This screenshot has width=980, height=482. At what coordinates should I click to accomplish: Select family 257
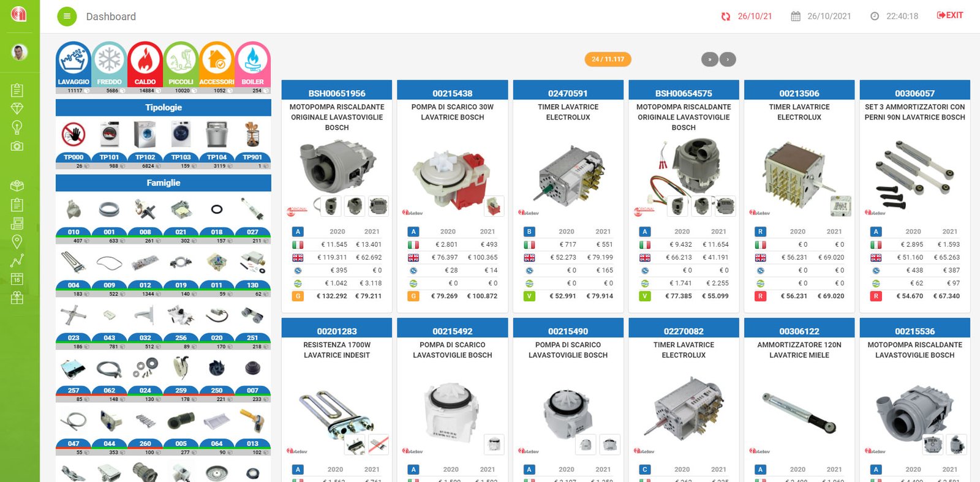[x=73, y=378]
